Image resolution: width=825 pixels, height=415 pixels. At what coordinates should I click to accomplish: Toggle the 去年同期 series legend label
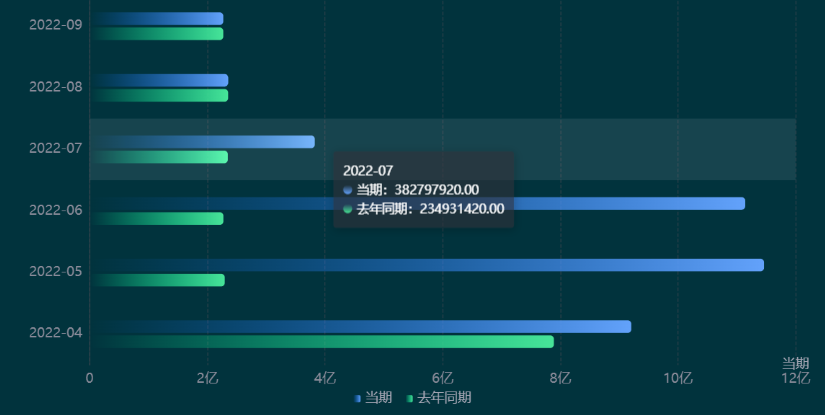(x=444, y=398)
